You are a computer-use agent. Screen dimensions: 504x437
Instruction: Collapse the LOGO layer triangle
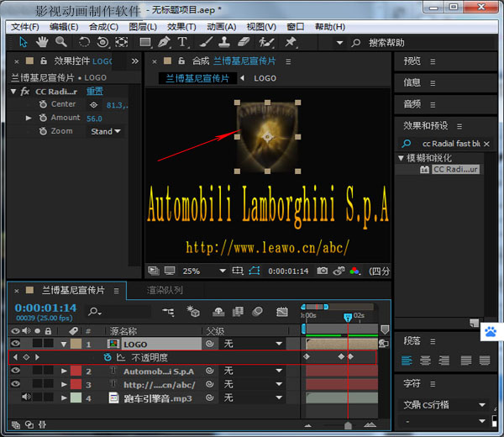pyautogui.click(x=64, y=344)
